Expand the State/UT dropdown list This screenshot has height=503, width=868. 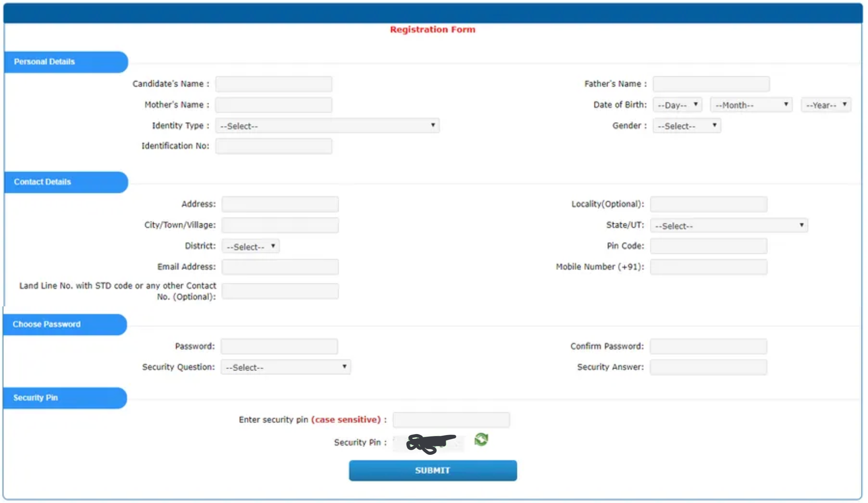(x=728, y=226)
